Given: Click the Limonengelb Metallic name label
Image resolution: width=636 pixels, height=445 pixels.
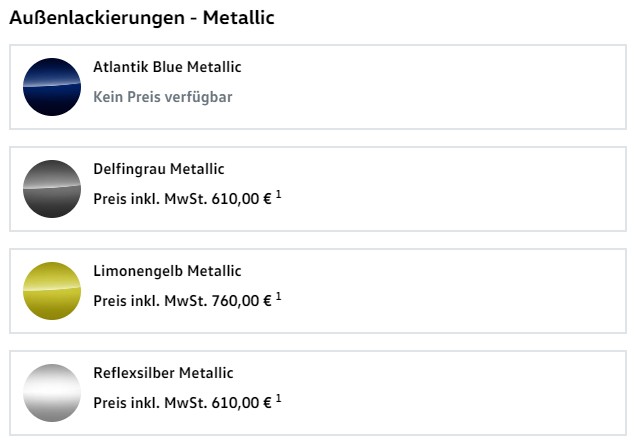Looking at the screenshot, I should click(167, 272).
